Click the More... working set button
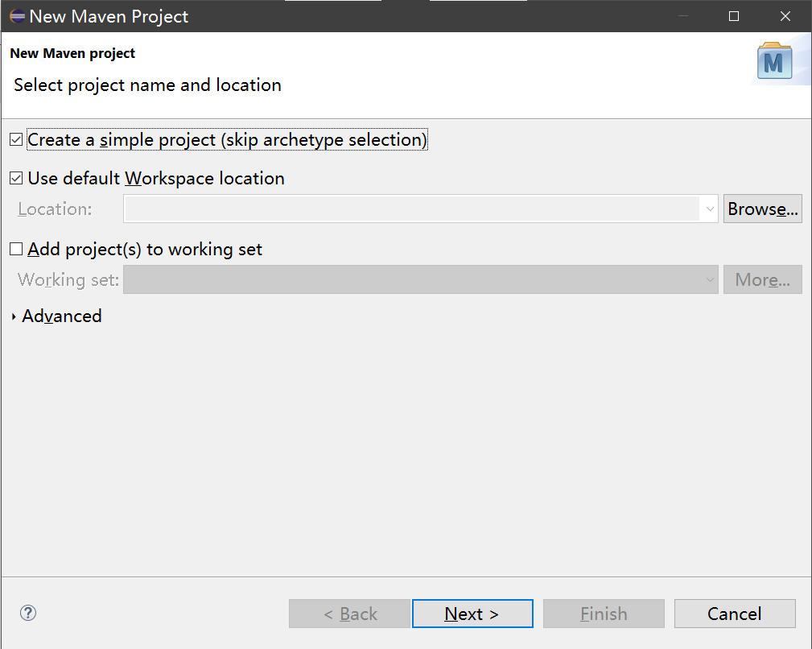This screenshot has height=649, width=812. [762, 280]
